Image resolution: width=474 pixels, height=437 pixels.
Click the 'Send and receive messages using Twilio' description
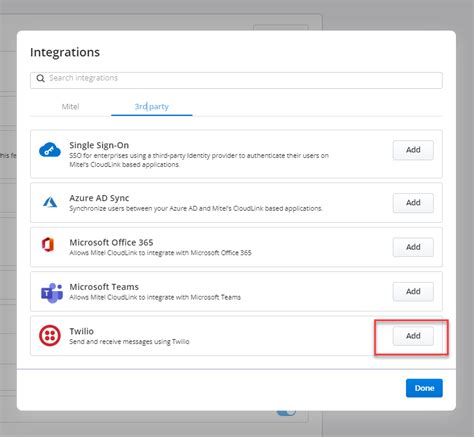pos(129,342)
